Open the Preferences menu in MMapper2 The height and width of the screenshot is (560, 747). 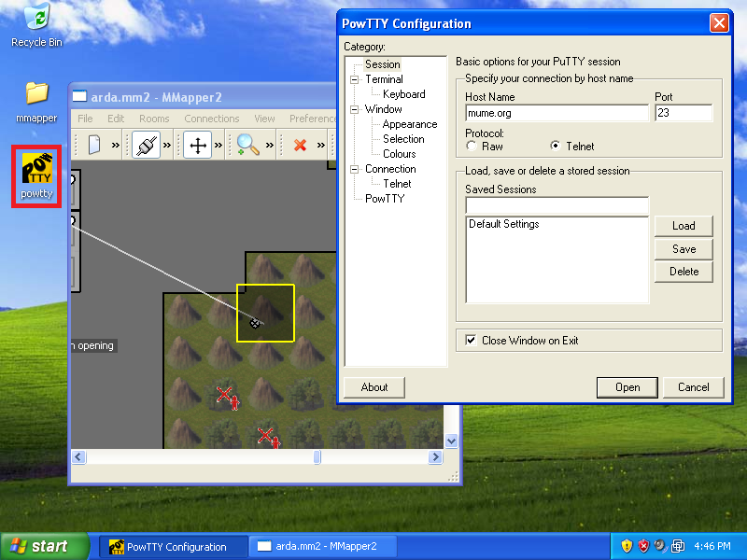(x=312, y=119)
